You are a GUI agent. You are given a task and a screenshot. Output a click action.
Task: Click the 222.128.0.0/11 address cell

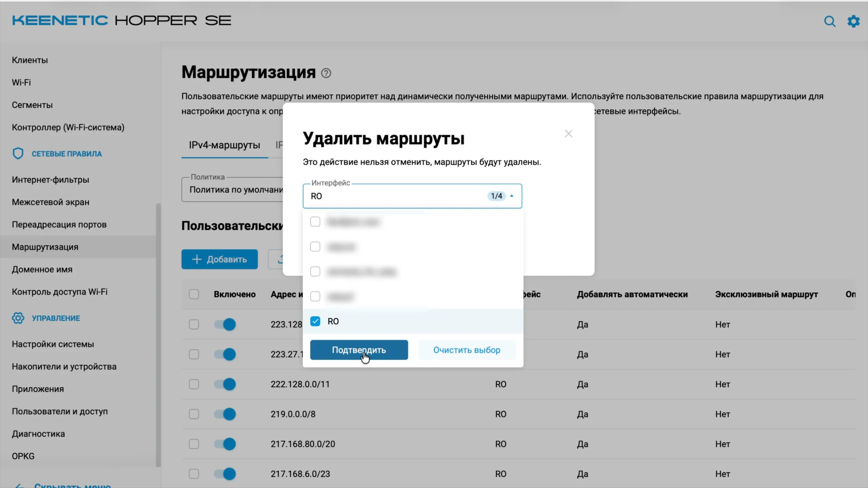tap(300, 384)
